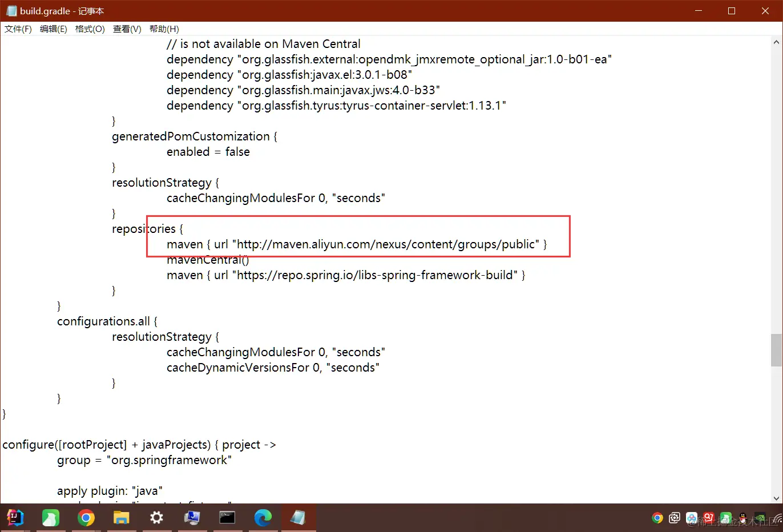Open the green bird app on taskbar
The height and width of the screenshot is (532, 783).
[50, 518]
